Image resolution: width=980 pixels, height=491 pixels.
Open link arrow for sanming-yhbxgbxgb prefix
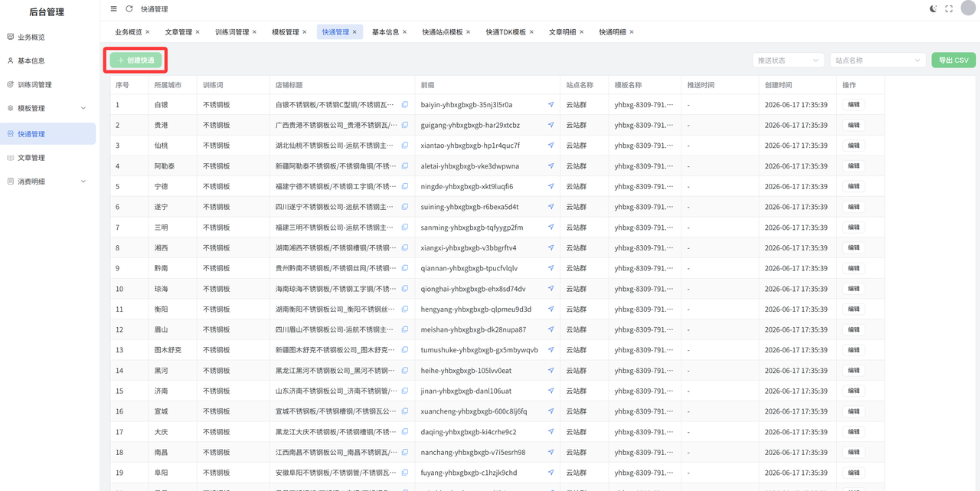[x=550, y=227]
